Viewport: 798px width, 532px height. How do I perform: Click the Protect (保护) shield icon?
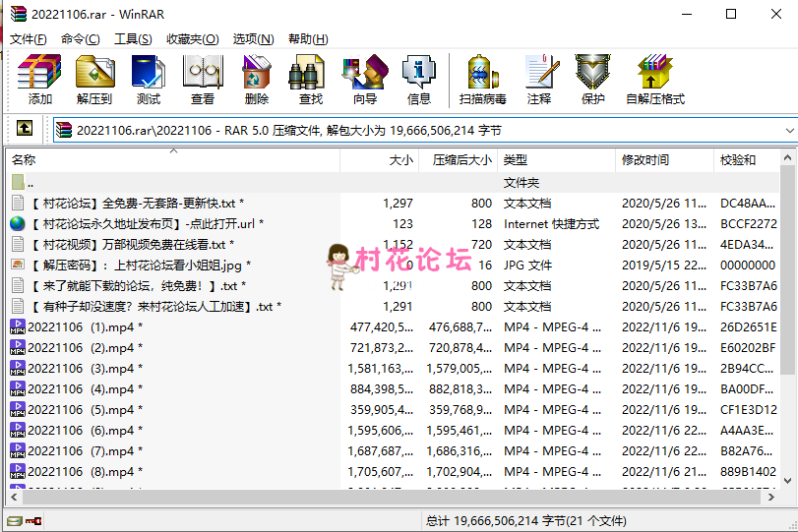click(592, 80)
